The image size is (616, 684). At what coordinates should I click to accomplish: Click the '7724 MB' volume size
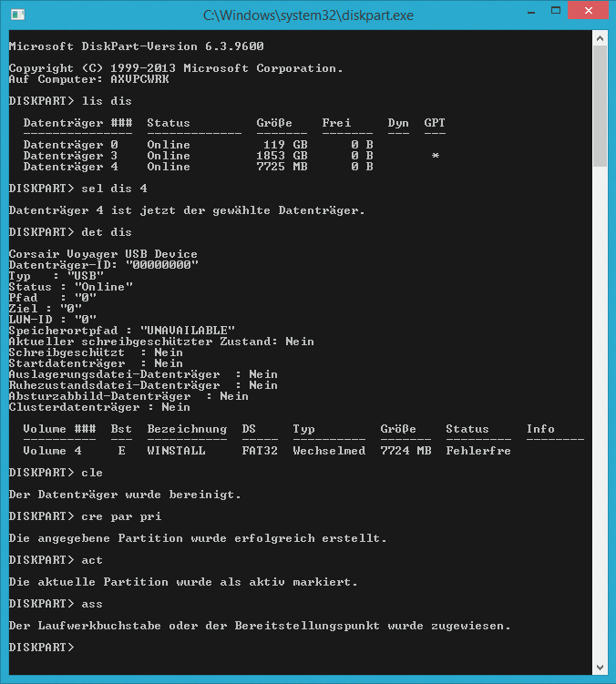406,451
